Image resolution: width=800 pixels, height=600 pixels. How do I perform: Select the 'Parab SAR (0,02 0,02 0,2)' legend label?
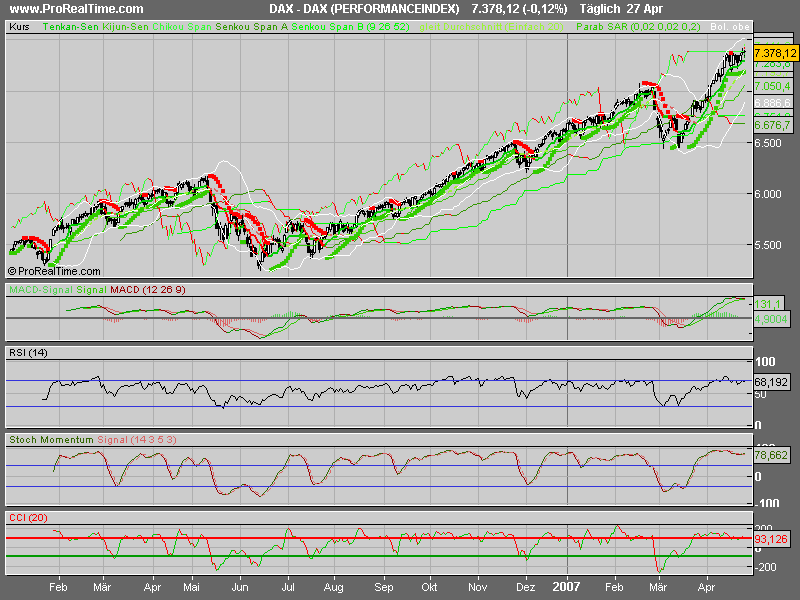click(x=638, y=27)
